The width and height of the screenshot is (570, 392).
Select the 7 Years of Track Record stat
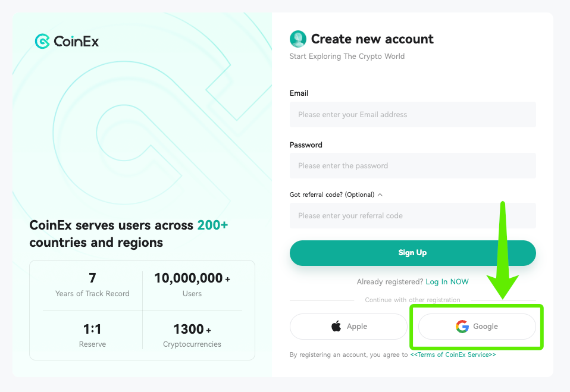click(92, 284)
